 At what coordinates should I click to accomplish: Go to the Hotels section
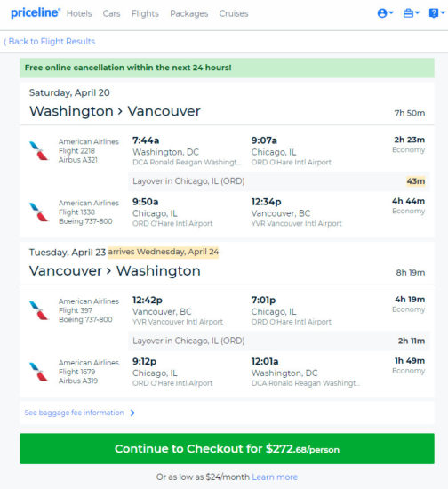79,13
